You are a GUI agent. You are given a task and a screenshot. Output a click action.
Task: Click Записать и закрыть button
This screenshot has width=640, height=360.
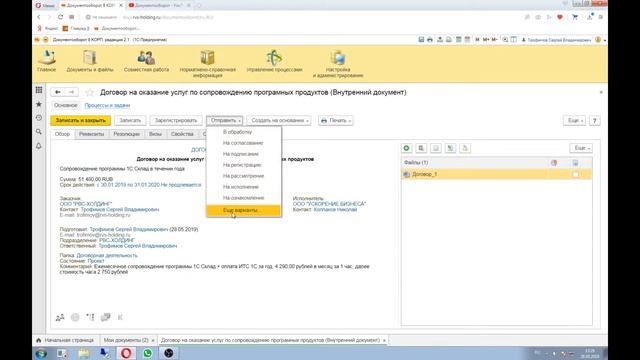coord(80,120)
